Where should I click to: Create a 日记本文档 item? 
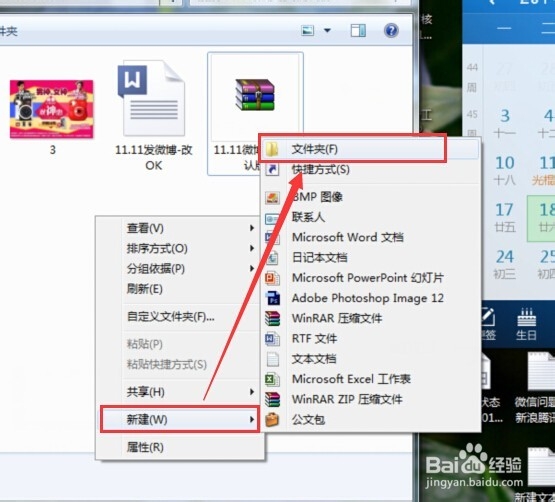[370, 257]
